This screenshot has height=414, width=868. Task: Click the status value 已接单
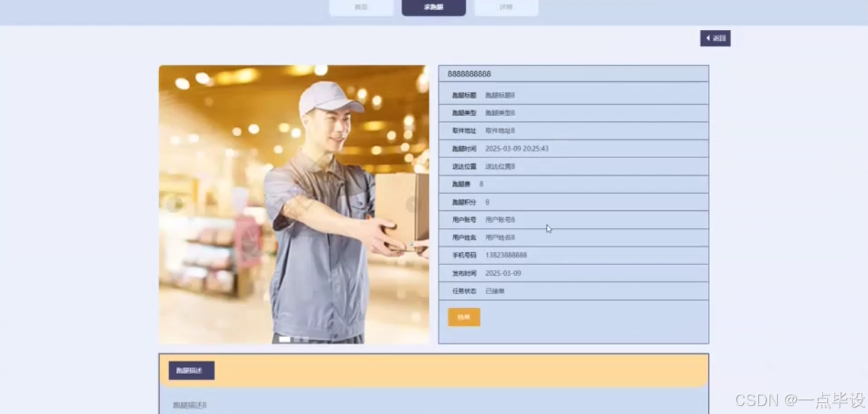click(495, 291)
